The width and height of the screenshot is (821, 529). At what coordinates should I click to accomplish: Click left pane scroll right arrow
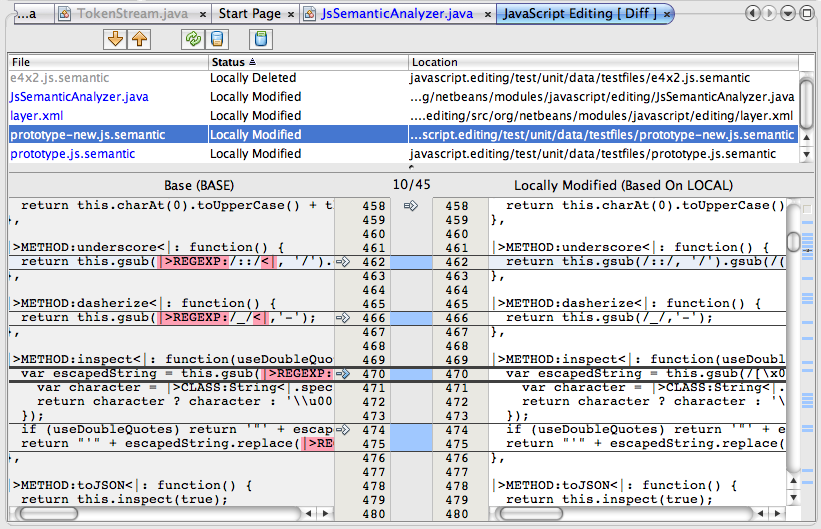(326, 514)
